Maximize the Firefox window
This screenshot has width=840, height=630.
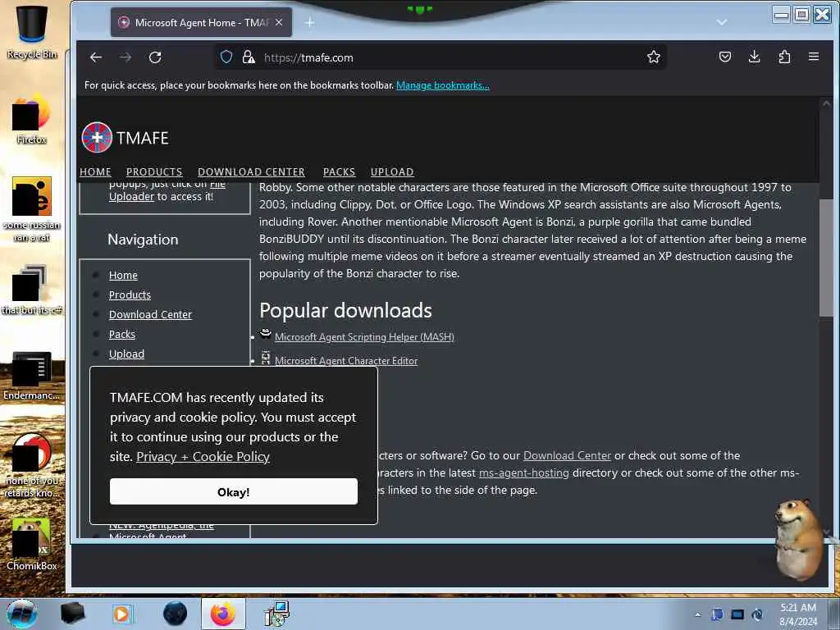pos(801,15)
